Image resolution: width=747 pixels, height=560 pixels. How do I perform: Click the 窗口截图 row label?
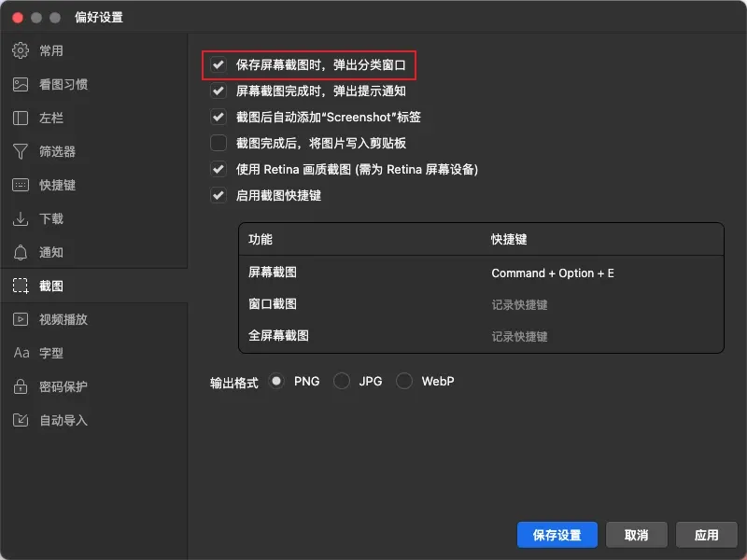pyautogui.click(x=273, y=304)
